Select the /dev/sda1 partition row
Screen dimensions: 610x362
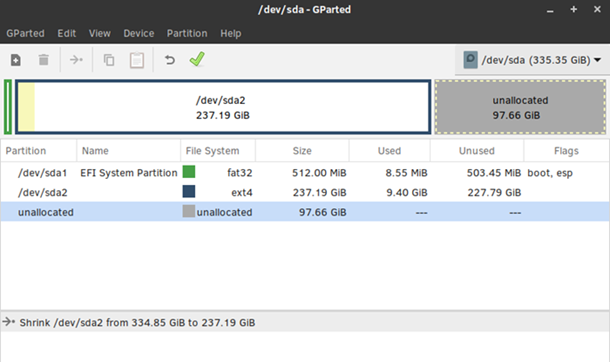[305, 173]
